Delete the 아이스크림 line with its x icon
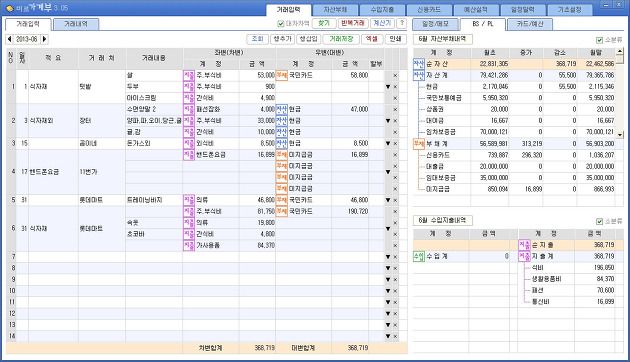This screenshot has width=630, height=362. tap(395, 98)
